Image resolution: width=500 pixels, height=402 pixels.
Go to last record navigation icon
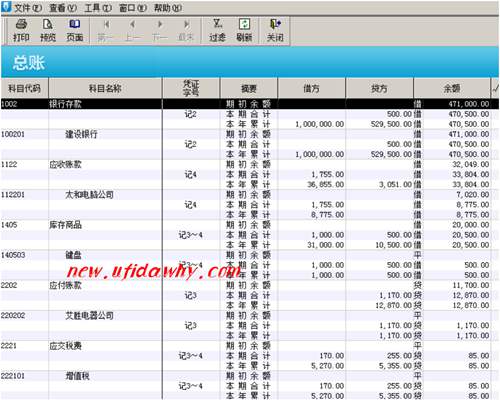[x=186, y=31]
